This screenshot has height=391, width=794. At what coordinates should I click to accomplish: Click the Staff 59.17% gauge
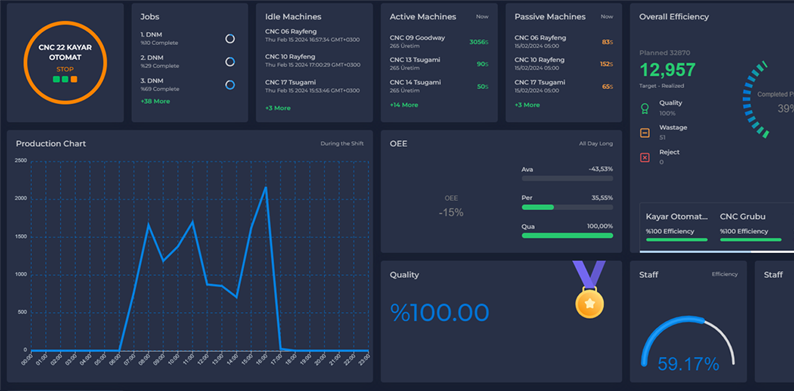pyautogui.click(x=688, y=344)
